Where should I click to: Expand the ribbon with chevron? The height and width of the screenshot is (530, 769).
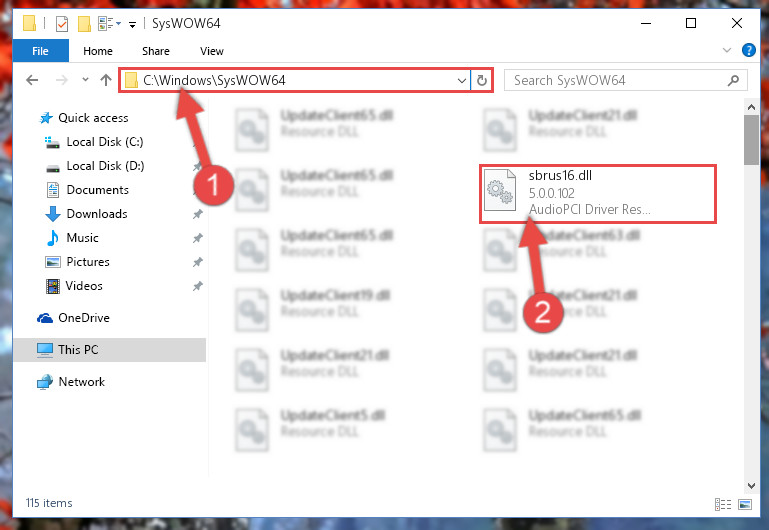(x=727, y=50)
